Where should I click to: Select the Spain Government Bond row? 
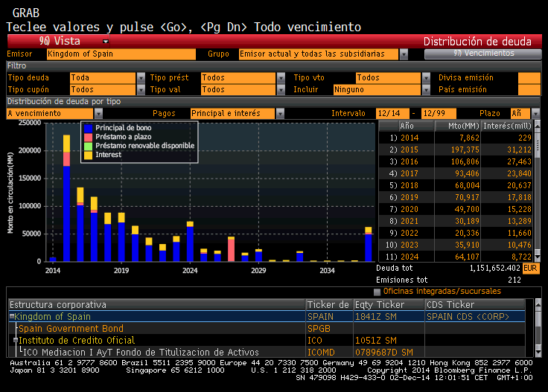coord(267,329)
